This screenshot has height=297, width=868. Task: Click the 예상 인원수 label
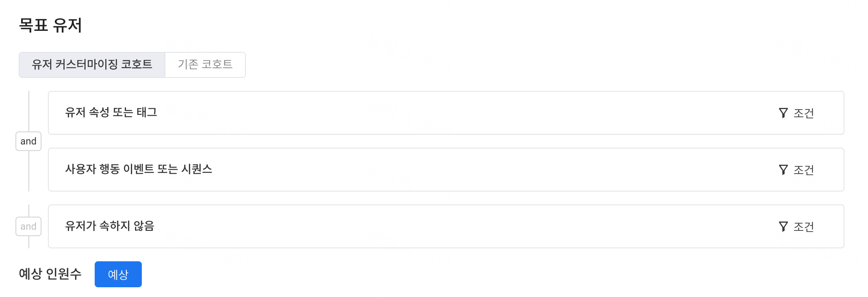click(x=50, y=274)
